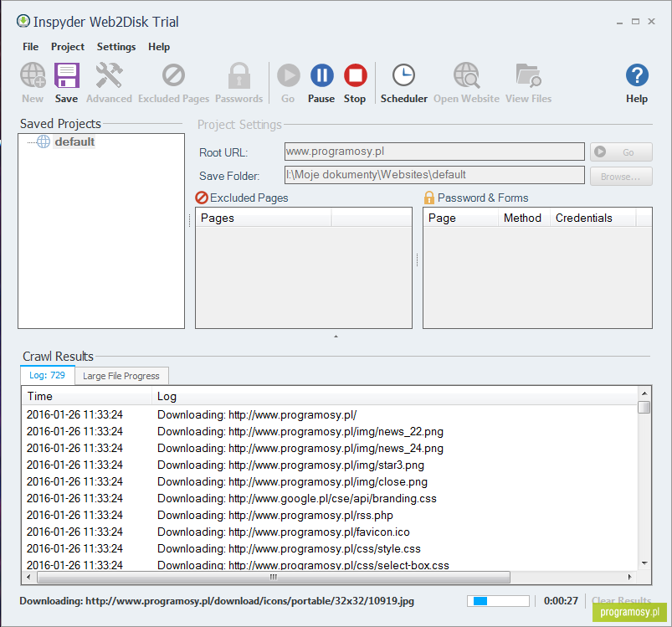Open the Settings menu

(x=116, y=47)
